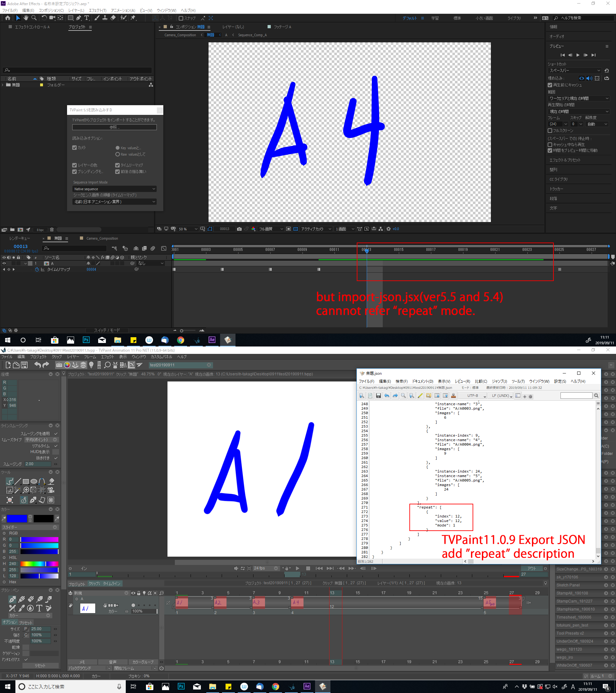Select the Hand tool in After Effects
The width and height of the screenshot is (616, 693).
pos(26,18)
